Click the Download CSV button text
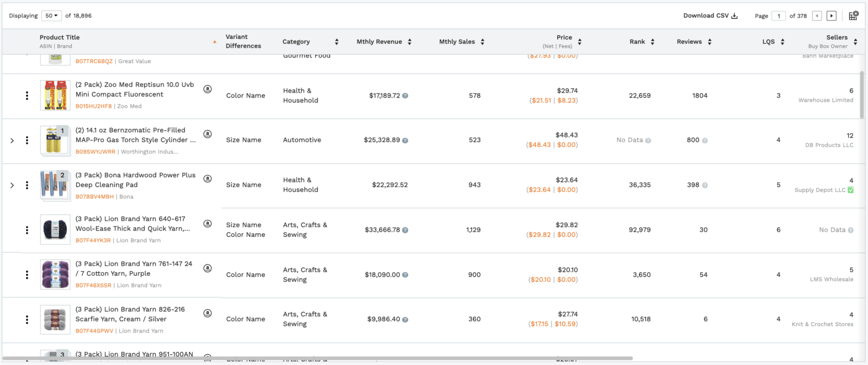 point(706,16)
